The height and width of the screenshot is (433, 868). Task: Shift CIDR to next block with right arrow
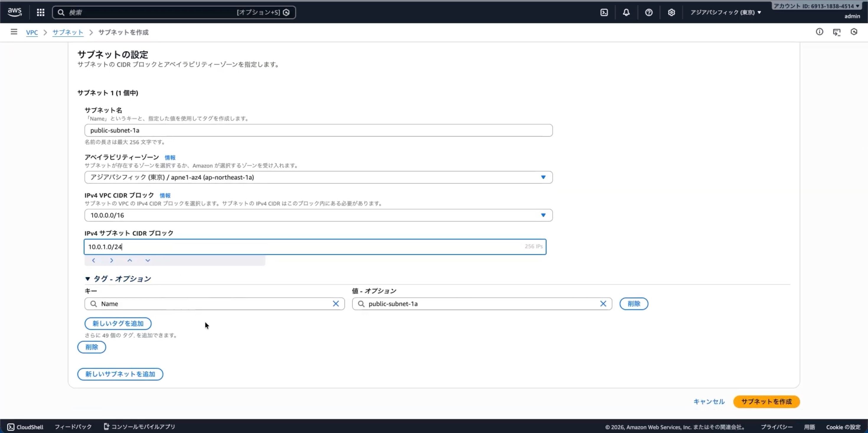pyautogui.click(x=112, y=260)
